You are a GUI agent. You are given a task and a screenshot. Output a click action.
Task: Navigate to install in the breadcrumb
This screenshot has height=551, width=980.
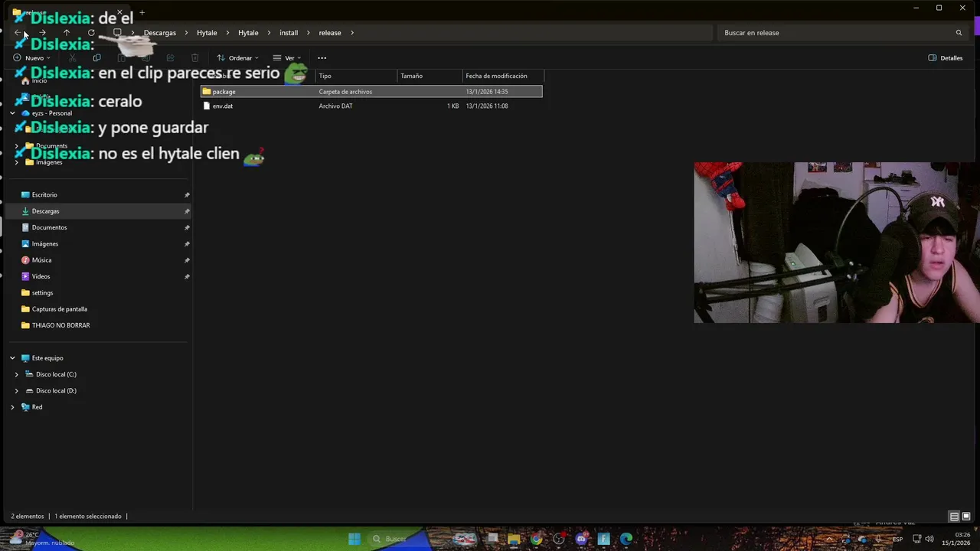[289, 33]
